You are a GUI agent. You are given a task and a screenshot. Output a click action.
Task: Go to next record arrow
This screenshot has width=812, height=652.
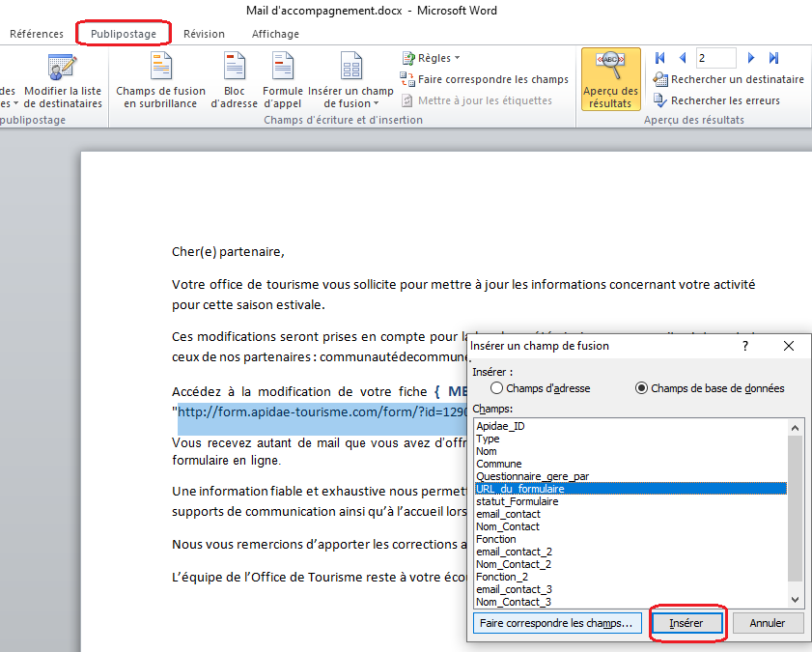coord(751,58)
